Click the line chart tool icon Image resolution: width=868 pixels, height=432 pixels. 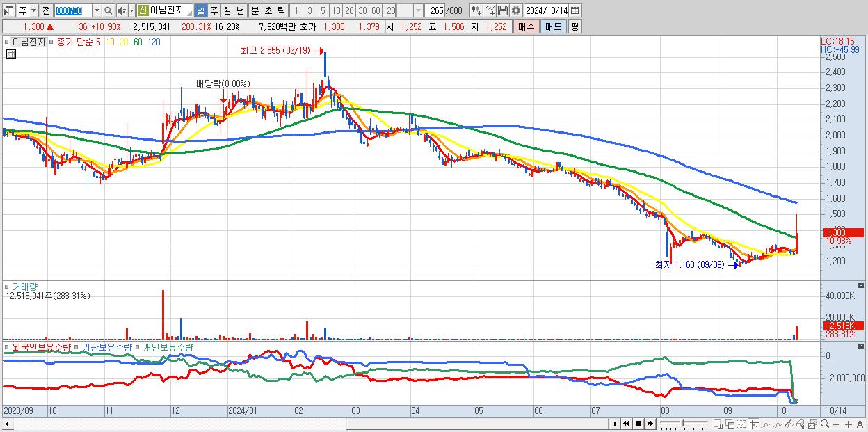490,10
